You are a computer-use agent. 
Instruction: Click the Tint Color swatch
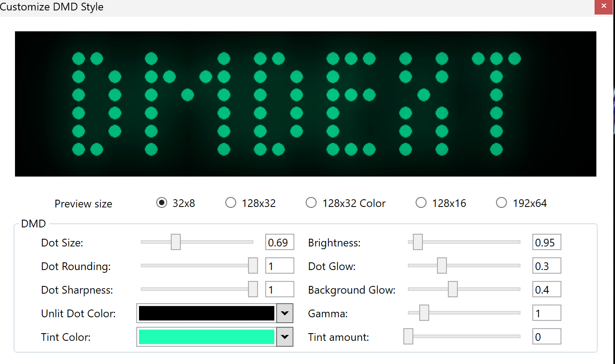point(207,337)
